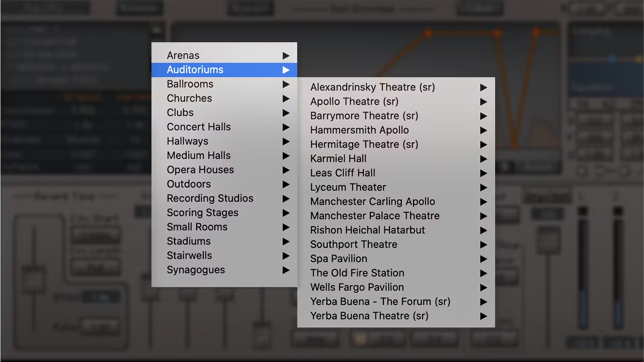
Task: Select the Southport Theatre entry
Action: (396, 244)
